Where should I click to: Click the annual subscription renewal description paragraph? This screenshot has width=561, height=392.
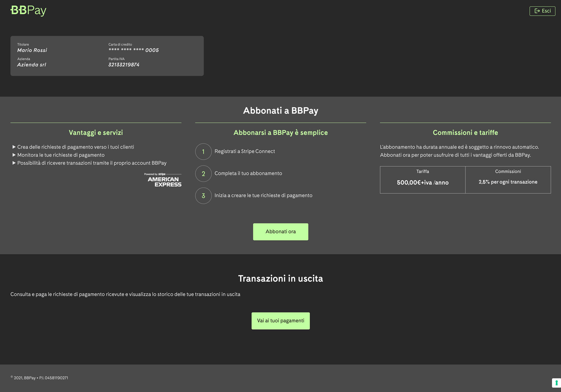(x=459, y=151)
